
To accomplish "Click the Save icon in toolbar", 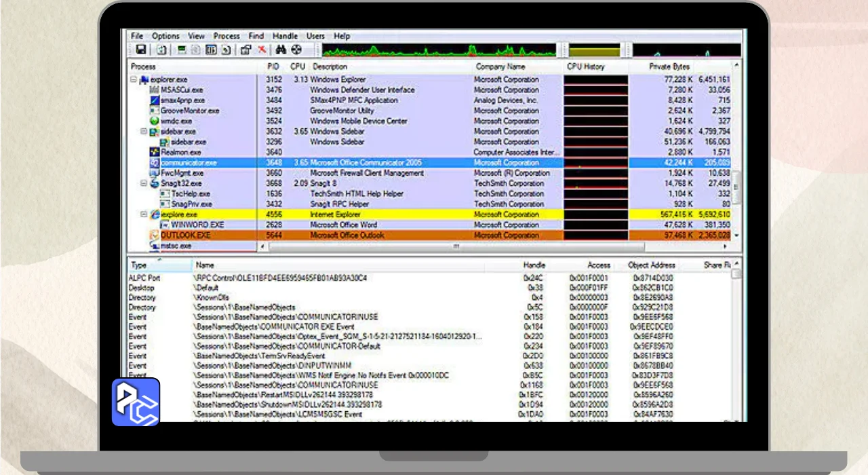I will click(x=140, y=50).
